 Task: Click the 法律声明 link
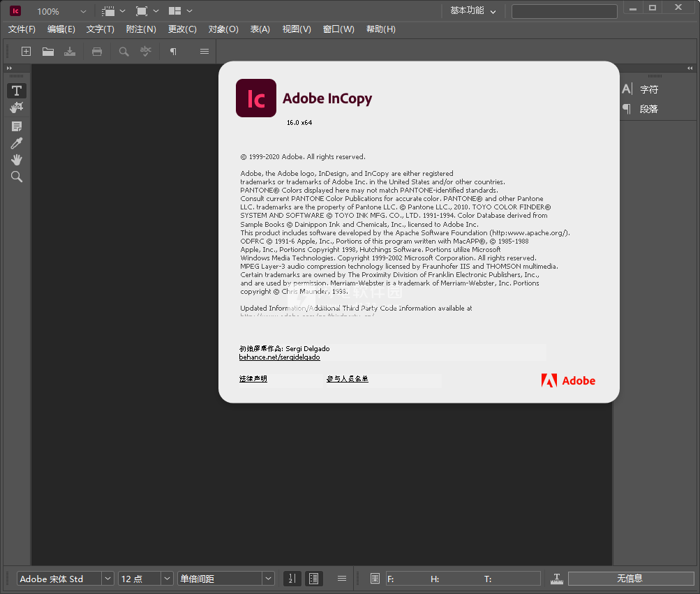(x=253, y=379)
